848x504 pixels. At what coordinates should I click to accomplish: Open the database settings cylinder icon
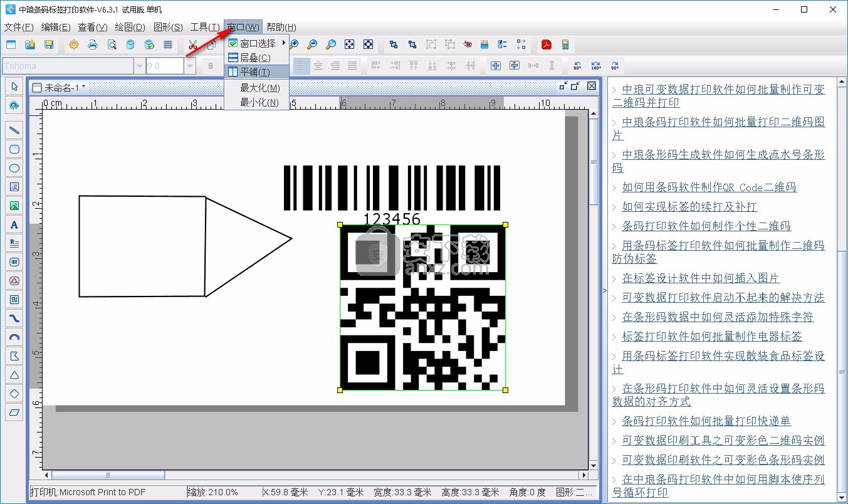[x=130, y=45]
